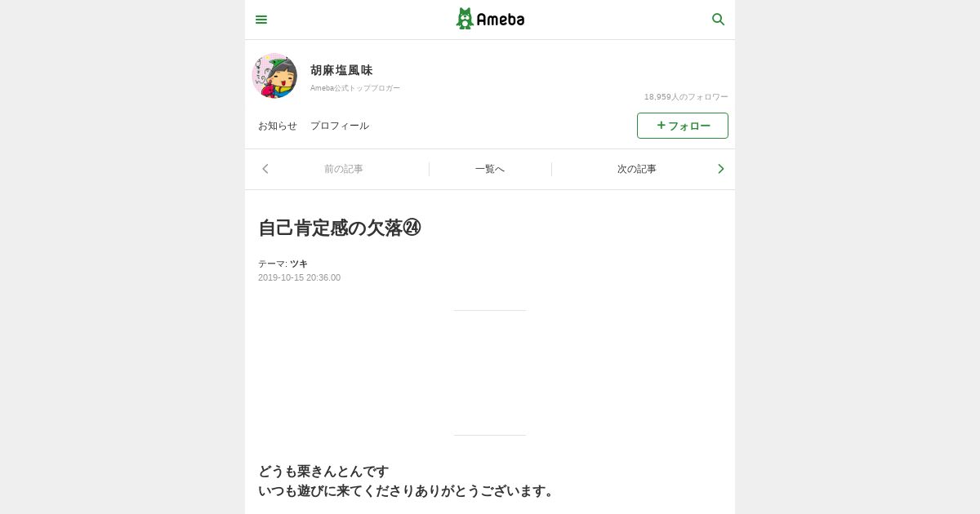Click the plus sign in follow button
Screen dimensions: 980x514
pos(661,125)
